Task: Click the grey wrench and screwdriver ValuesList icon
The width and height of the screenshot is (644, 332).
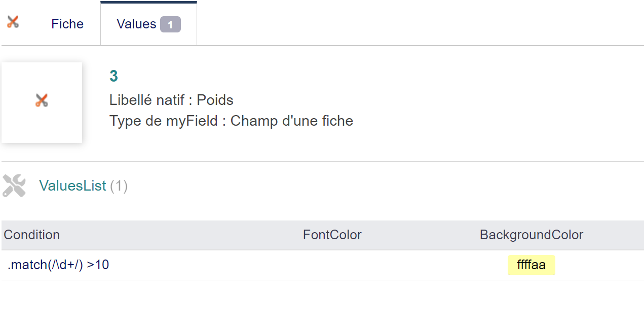Action: pyautogui.click(x=14, y=186)
